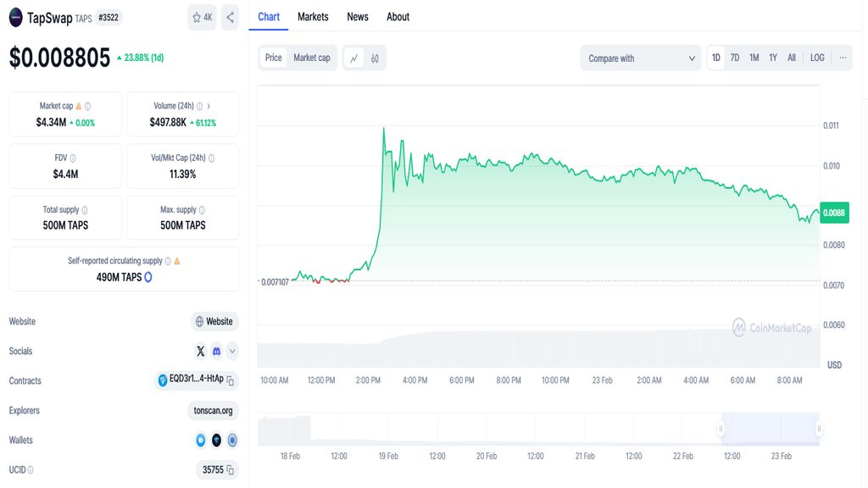Open the Compare with dropdown
This screenshot has height=488, width=868.
tap(641, 58)
